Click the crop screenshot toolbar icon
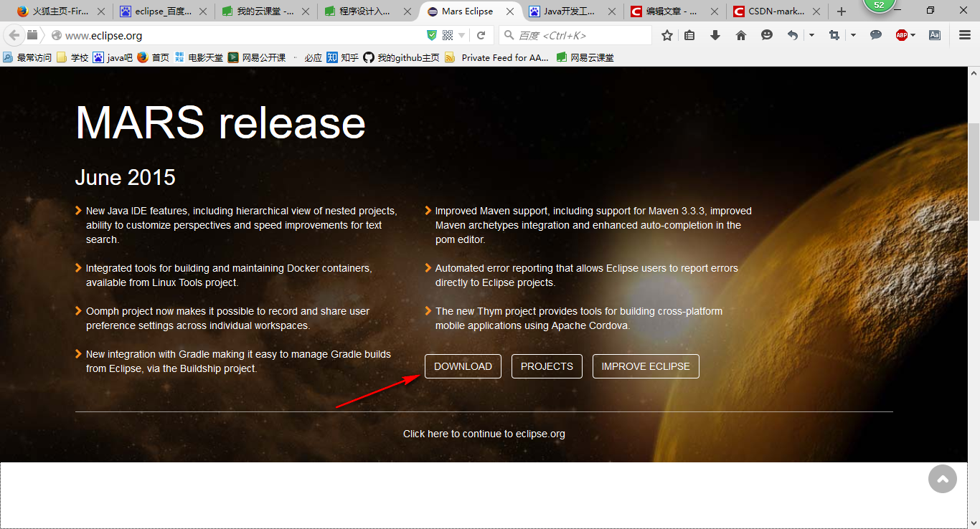The width and height of the screenshot is (980, 529). pos(834,35)
